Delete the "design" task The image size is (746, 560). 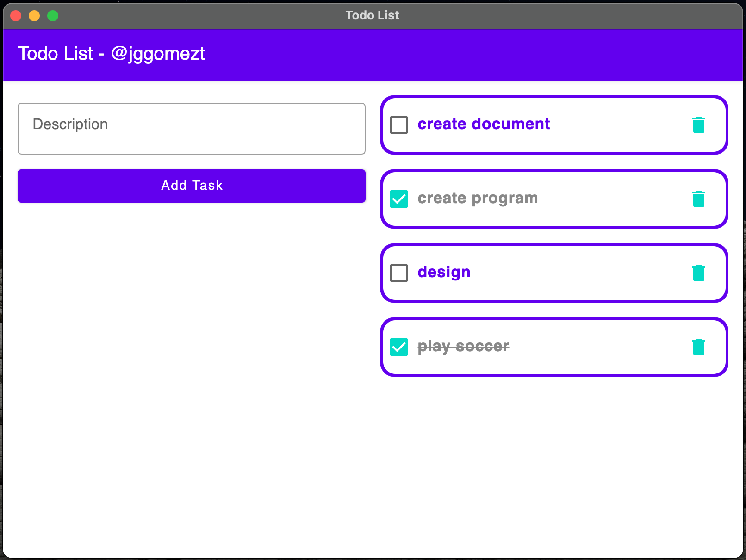click(x=698, y=273)
